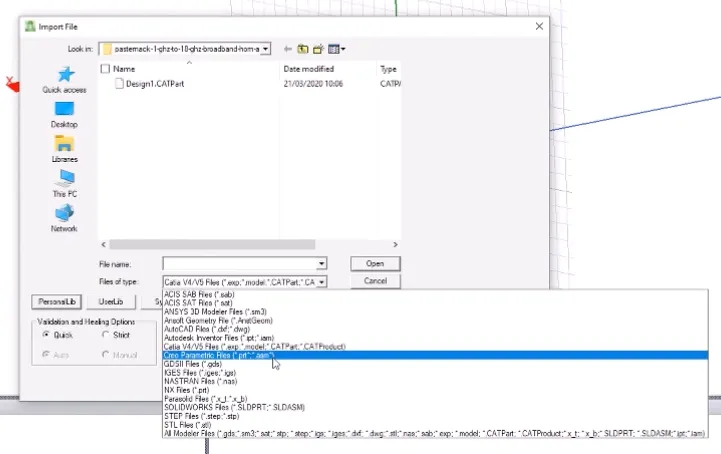Select the Quick validation radio button
This screenshot has width=721, height=454.
point(46,335)
